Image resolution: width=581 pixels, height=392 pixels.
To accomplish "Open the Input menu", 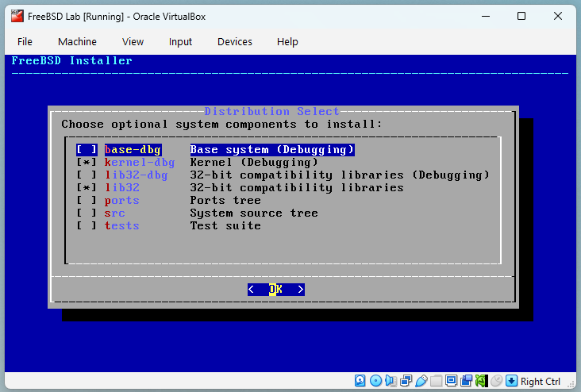I will [x=180, y=41].
